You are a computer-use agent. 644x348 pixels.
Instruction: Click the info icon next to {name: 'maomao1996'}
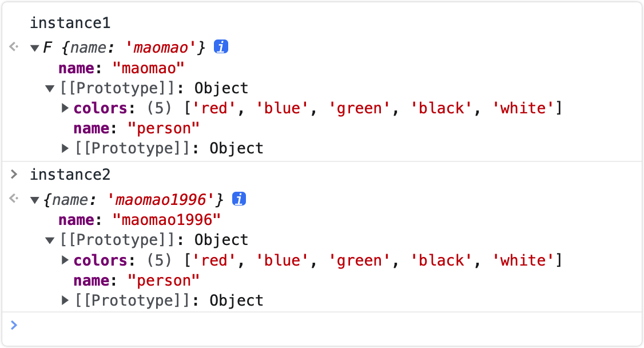pos(239,199)
